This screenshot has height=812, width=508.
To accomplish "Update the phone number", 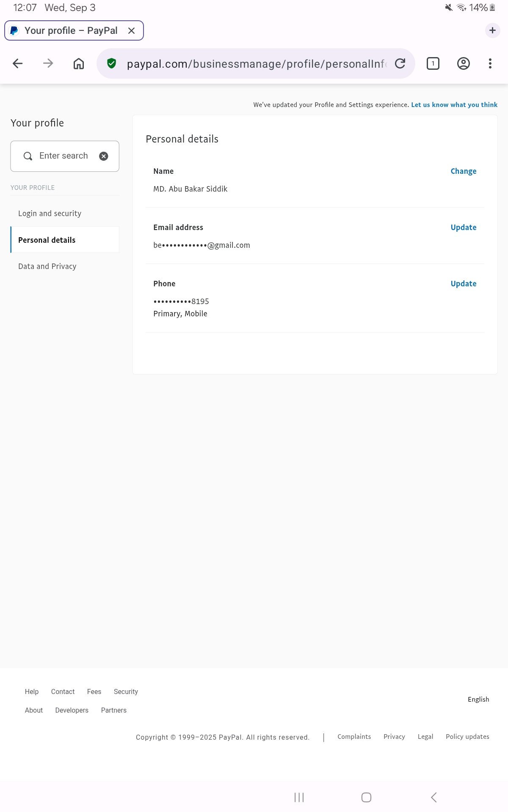I will pyautogui.click(x=463, y=284).
